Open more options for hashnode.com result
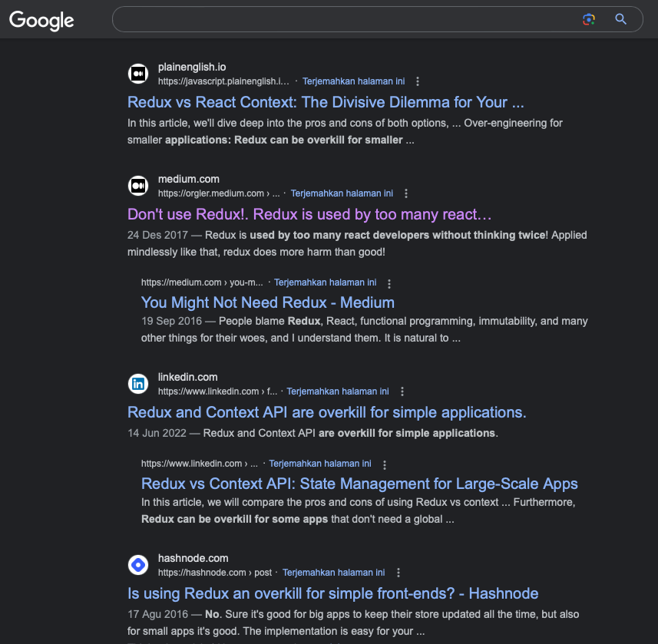This screenshot has width=658, height=644. (x=398, y=573)
